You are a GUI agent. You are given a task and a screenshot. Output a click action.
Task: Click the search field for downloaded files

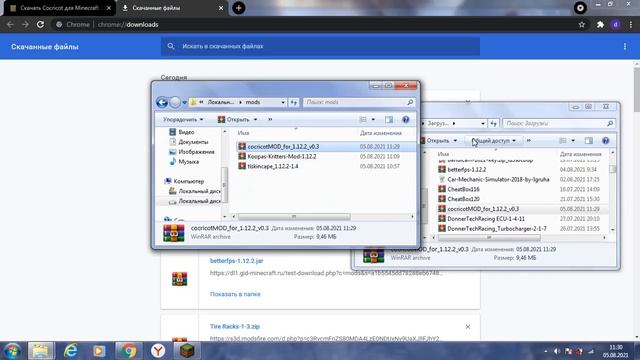tap(320, 47)
